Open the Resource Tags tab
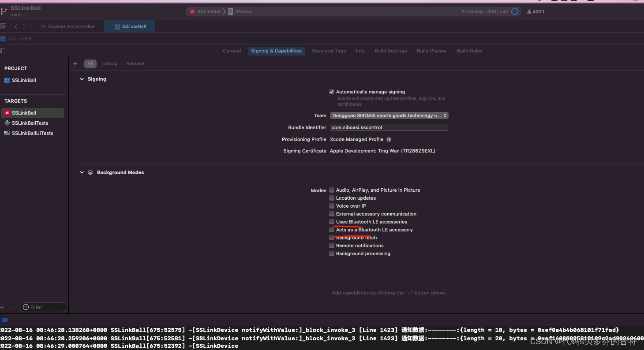644x350 pixels. click(329, 51)
